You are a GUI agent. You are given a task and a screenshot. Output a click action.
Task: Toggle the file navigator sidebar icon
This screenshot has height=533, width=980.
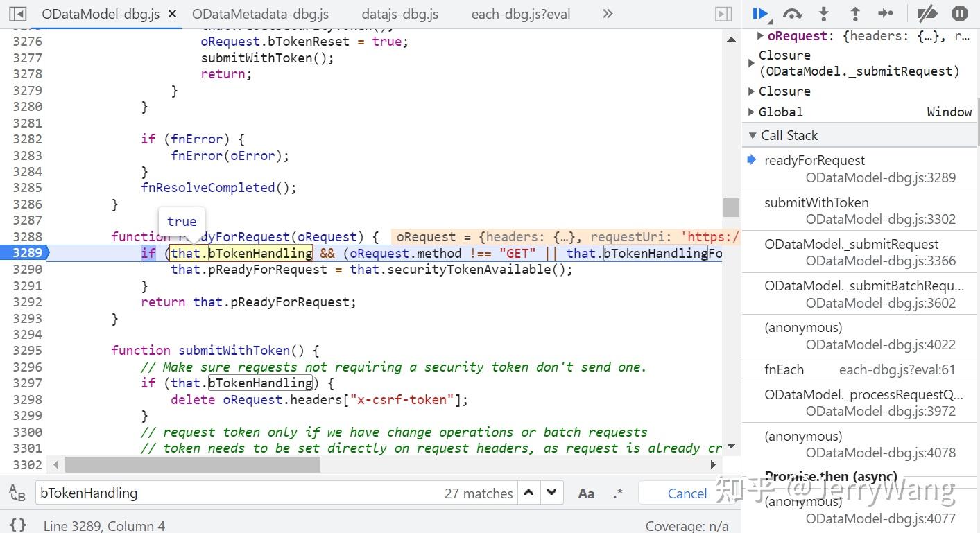[x=18, y=14]
